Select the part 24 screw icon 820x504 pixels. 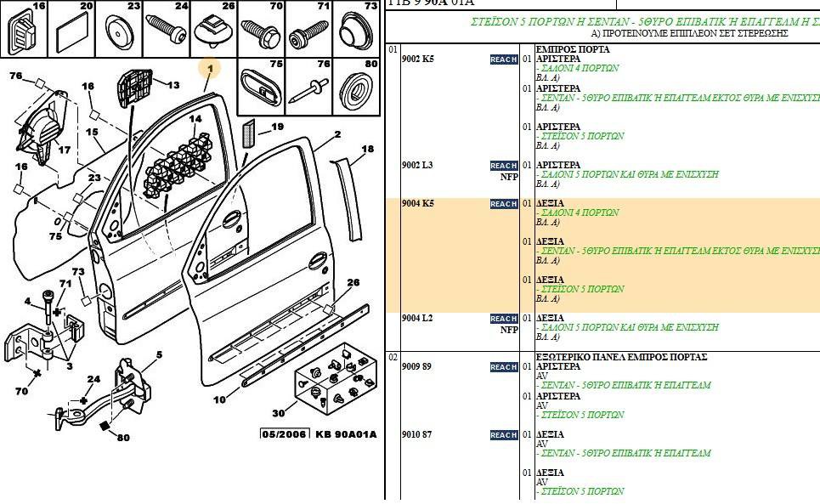click(167, 29)
